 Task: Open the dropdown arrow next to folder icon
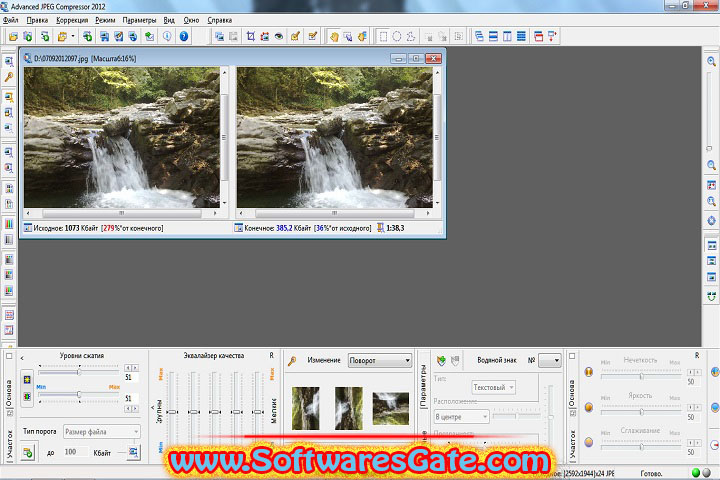pyautogui.click(x=73, y=36)
